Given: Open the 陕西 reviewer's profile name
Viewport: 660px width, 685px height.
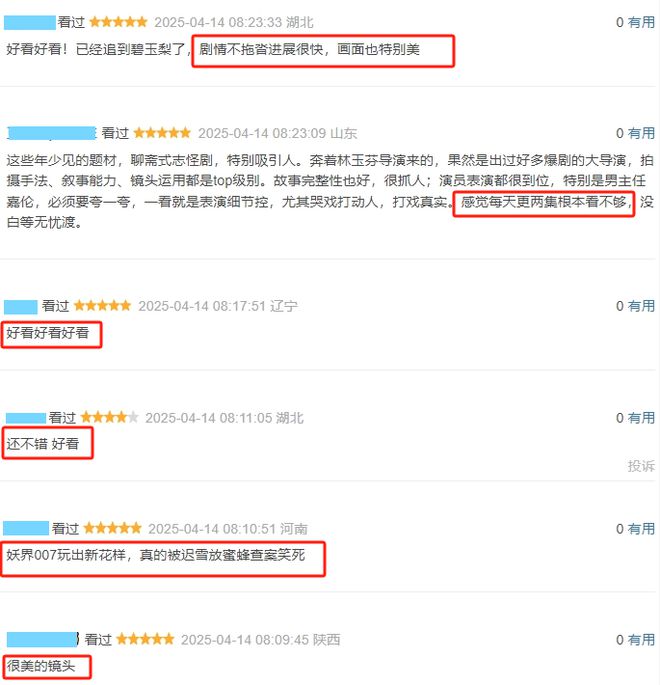Looking at the screenshot, I should (x=42, y=640).
